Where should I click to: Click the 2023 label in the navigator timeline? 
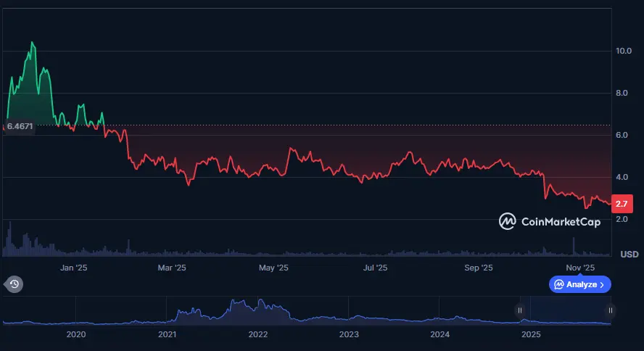pyautogui.click(x=349, y=334)
